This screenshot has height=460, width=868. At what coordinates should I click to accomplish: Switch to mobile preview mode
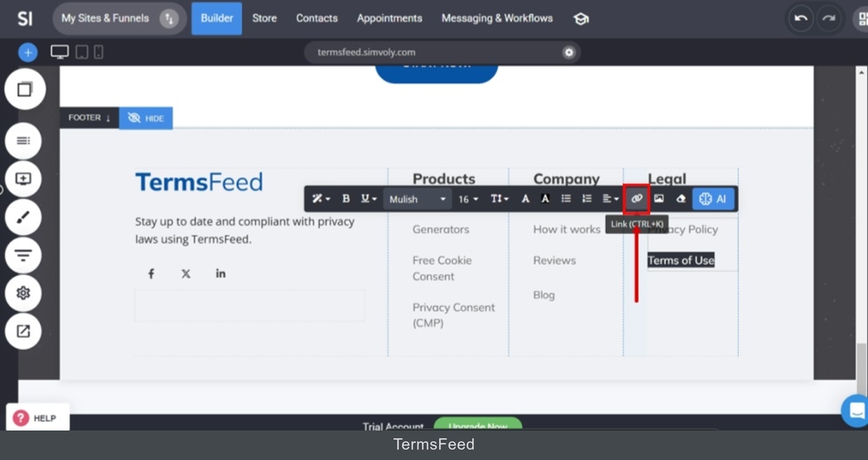99,52
